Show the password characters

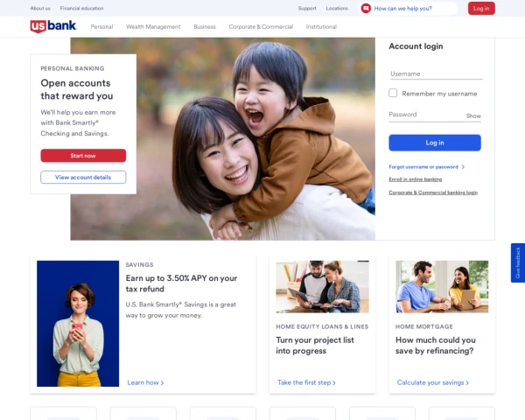[x=473, y=115]
